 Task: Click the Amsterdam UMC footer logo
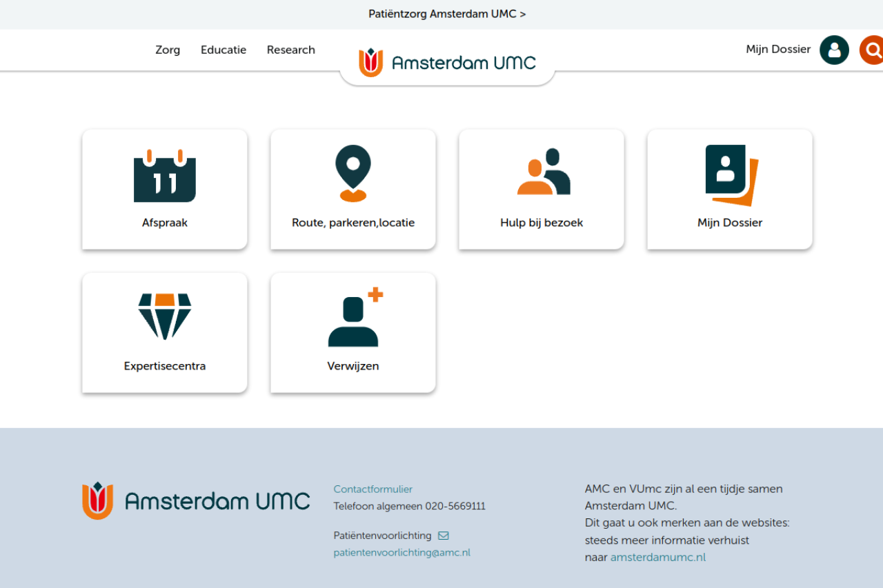(x=196, y=500)
